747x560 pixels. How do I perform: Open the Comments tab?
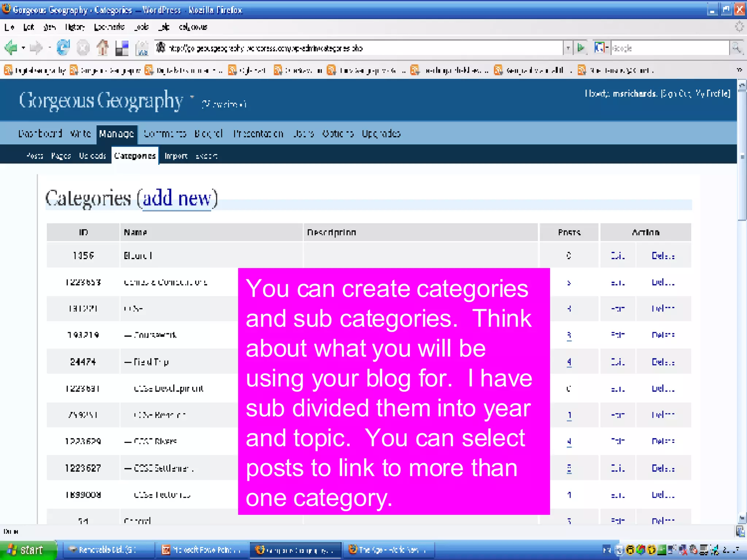point(165,133)
